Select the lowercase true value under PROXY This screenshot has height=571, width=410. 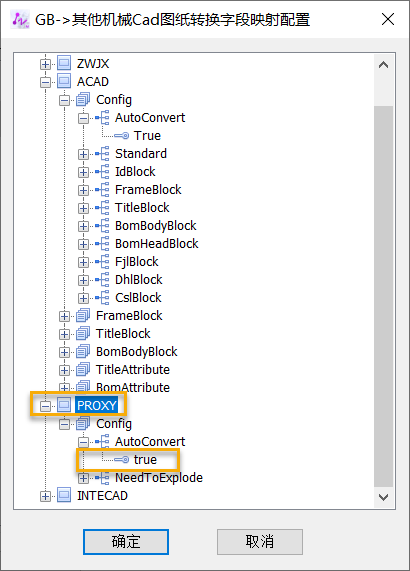pyautogui.click(x=145, y=460)
